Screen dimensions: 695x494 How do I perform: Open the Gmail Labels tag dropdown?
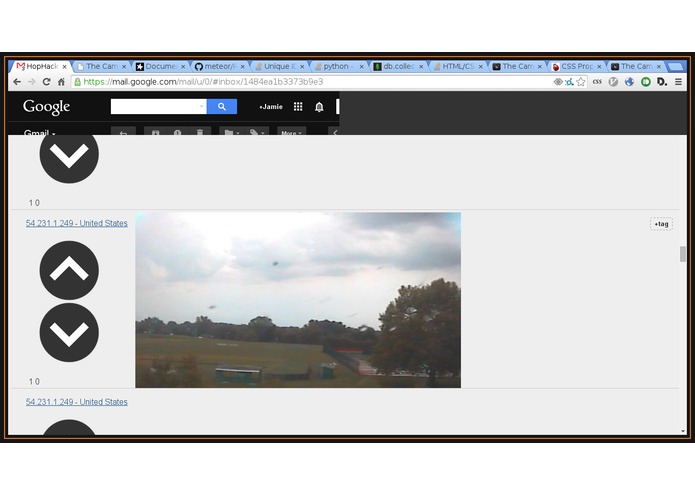257,132
